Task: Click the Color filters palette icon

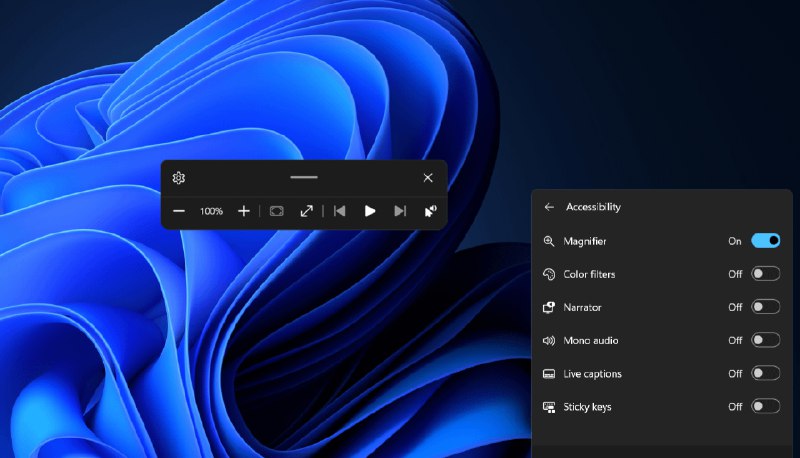Action: pyautogui.click(x=549, y=274)
